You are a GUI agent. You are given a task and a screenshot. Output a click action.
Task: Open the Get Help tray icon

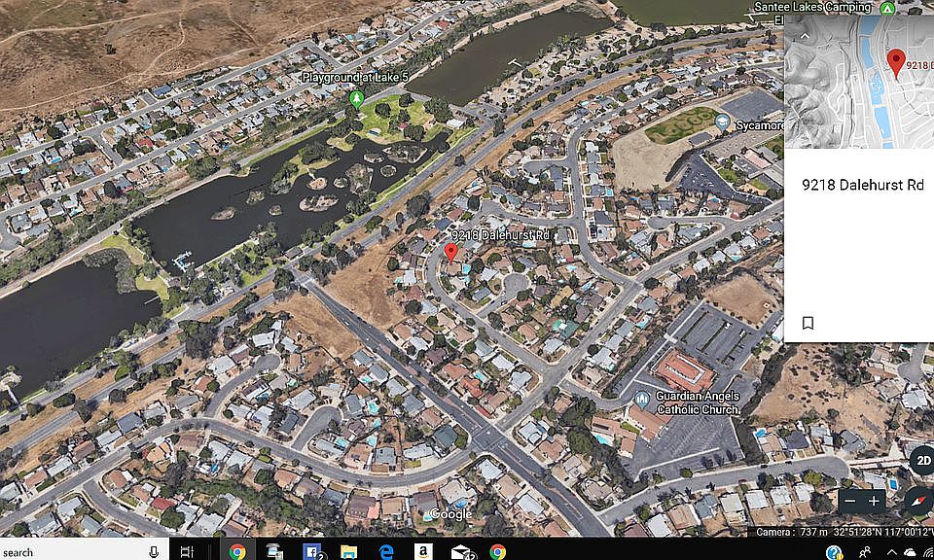click(x=835, y=552)
